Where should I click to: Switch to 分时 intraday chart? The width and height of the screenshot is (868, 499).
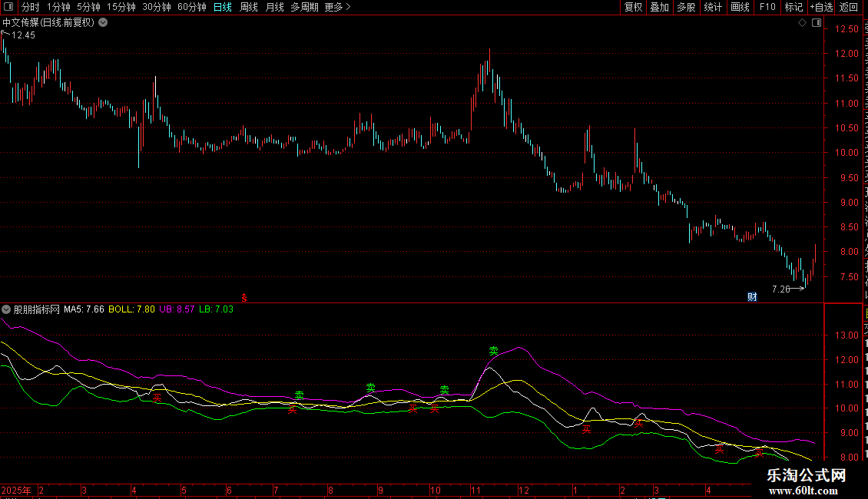(31, 7)
